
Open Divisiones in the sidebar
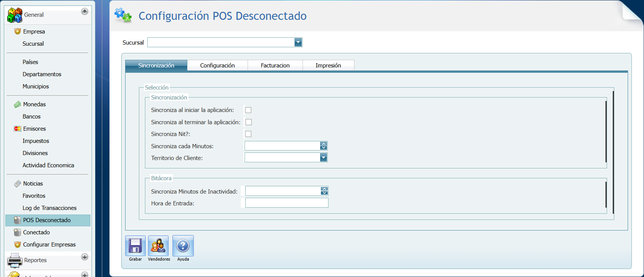35,153
